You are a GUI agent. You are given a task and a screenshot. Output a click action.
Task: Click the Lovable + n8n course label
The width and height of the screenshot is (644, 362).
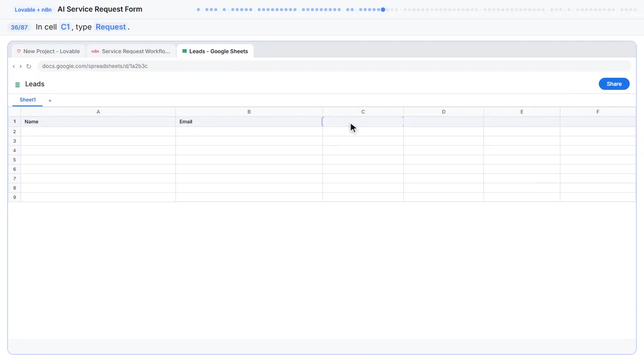point(33,10)
